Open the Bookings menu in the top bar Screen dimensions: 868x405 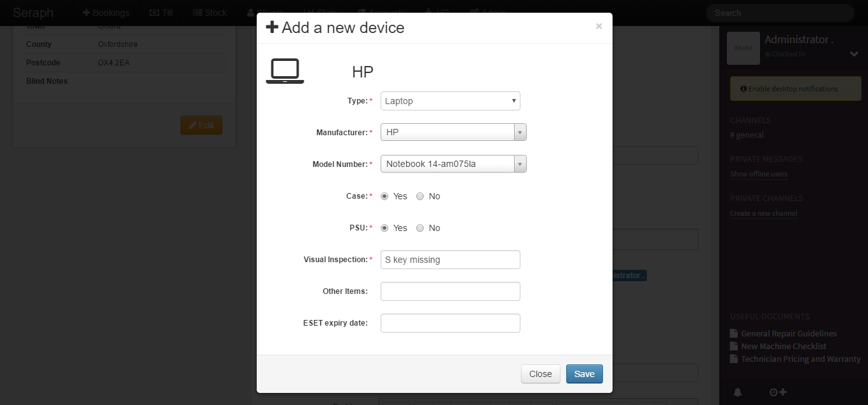106,13
